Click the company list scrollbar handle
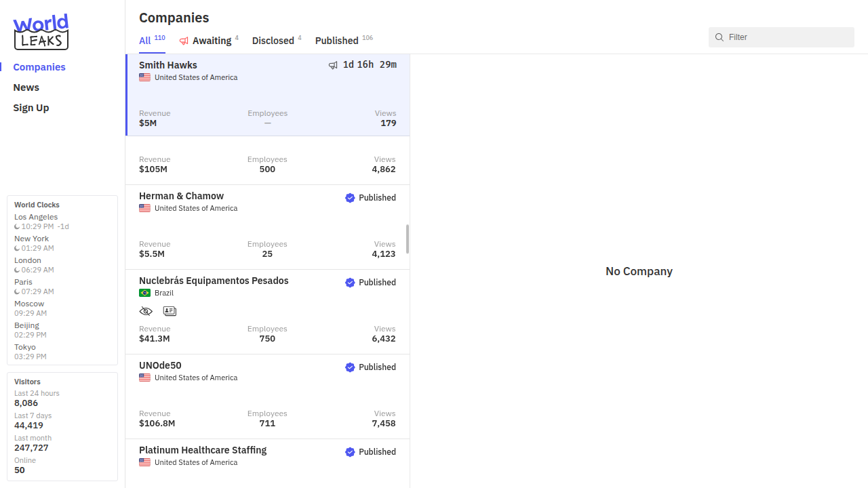 pos(408,239)
